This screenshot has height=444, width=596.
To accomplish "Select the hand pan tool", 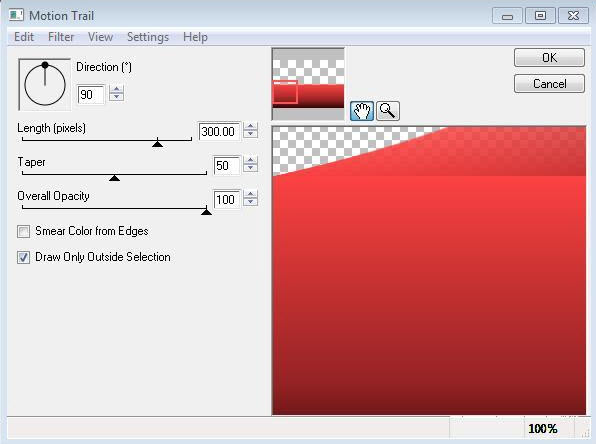I will (361, 111).
